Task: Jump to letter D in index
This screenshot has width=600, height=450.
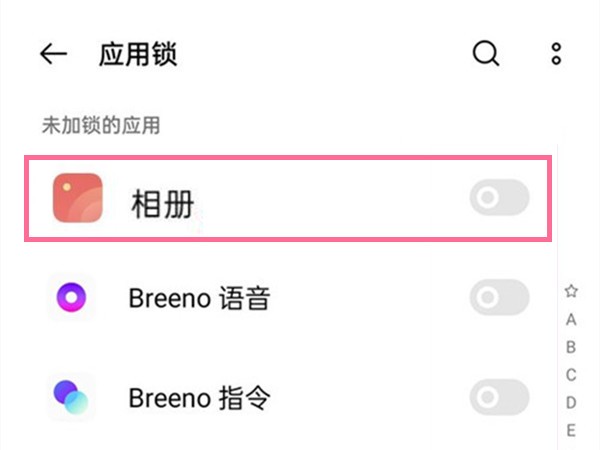Action: pyautogui.click(x=571, y=403)
